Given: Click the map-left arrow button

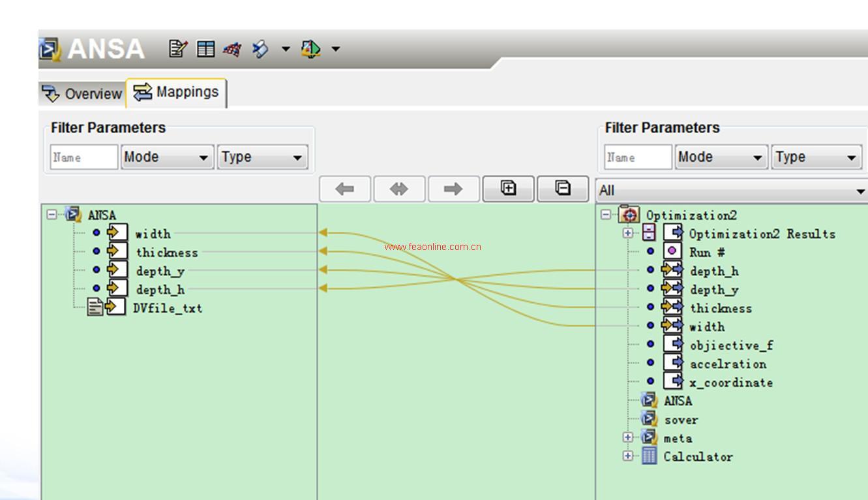Looking at the screenshot, I should pyautogui.click(x=345, y=189).
